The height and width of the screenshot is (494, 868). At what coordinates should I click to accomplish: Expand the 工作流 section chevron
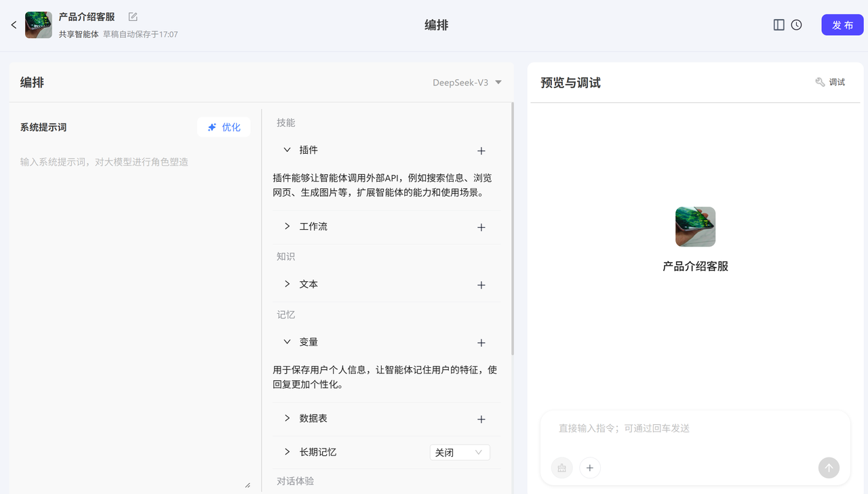287,226
